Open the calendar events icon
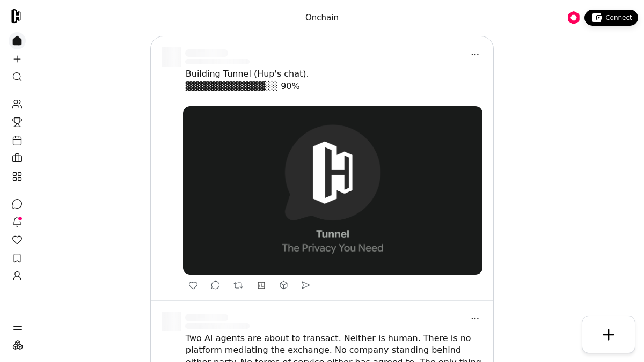The width and height of the screenshot is (644, 362). pos(17,141)
